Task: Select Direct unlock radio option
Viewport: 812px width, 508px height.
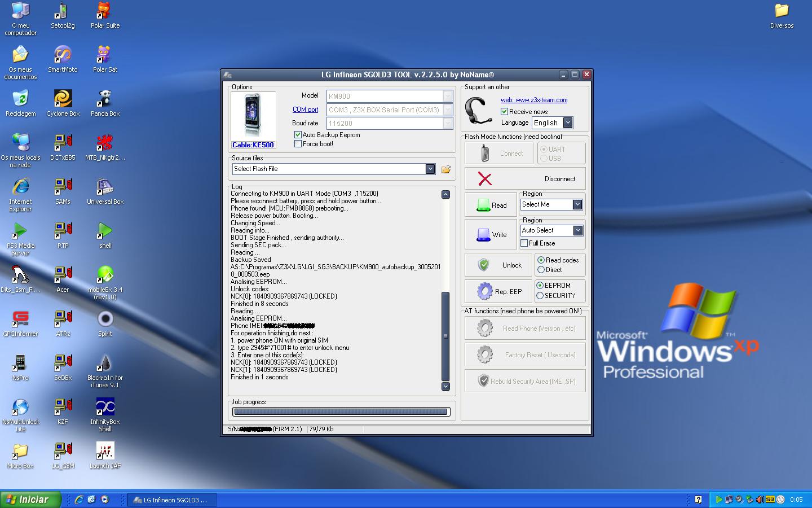Action: (541, 270)
